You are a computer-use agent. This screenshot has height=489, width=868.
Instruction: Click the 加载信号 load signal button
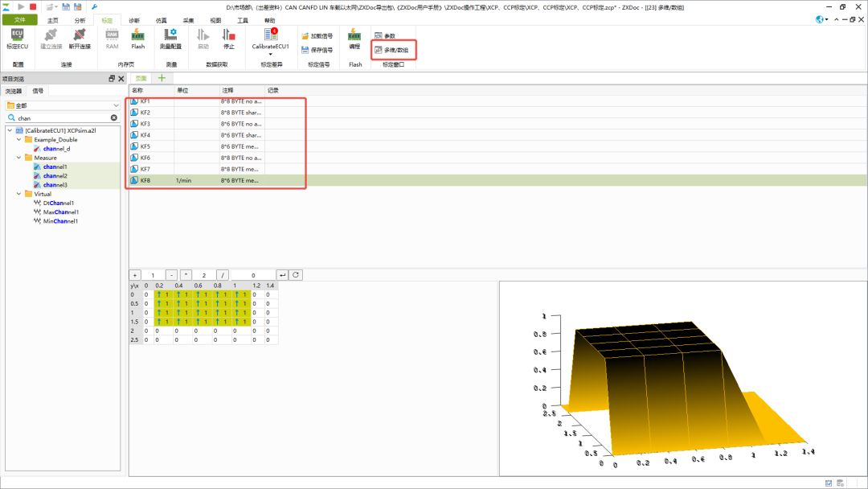click(x=317, y=36)
